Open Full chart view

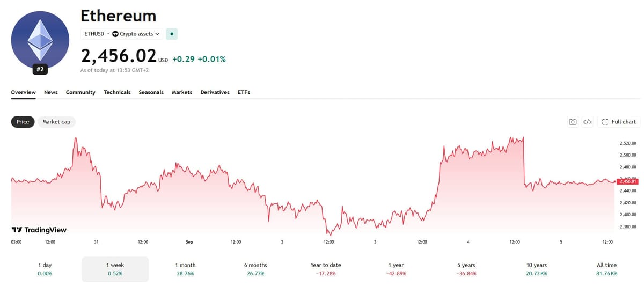(619, 122)
